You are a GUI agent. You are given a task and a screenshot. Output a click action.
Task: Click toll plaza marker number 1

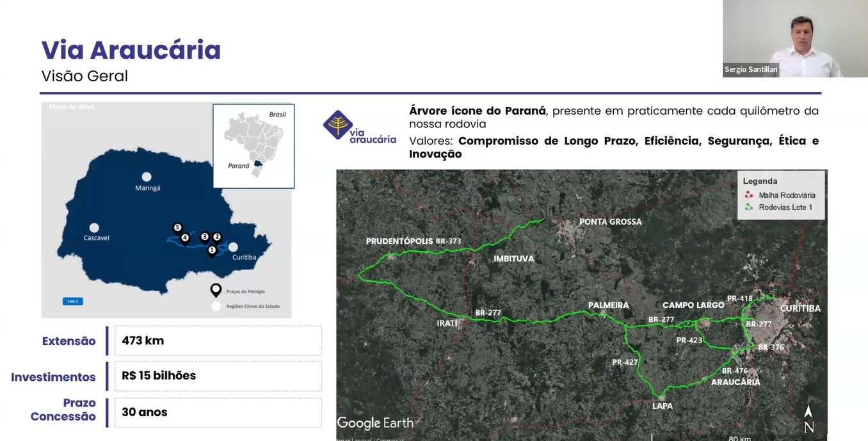point(212,250)
